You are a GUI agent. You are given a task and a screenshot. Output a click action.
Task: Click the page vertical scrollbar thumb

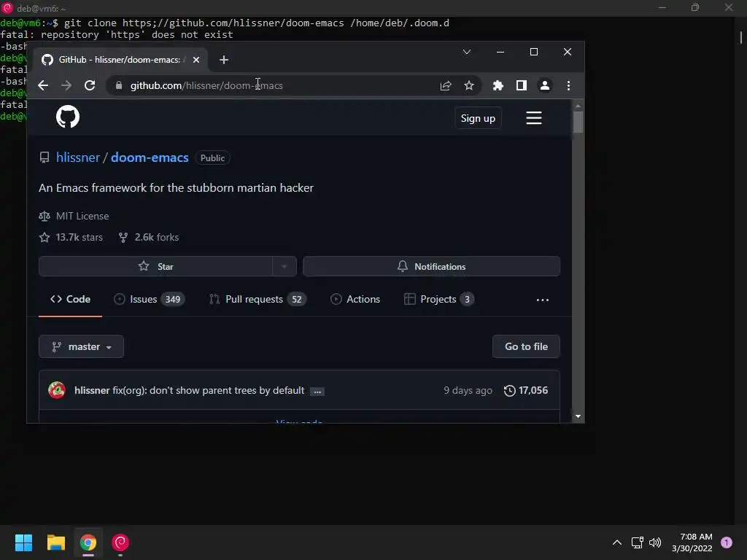[578, 122]
